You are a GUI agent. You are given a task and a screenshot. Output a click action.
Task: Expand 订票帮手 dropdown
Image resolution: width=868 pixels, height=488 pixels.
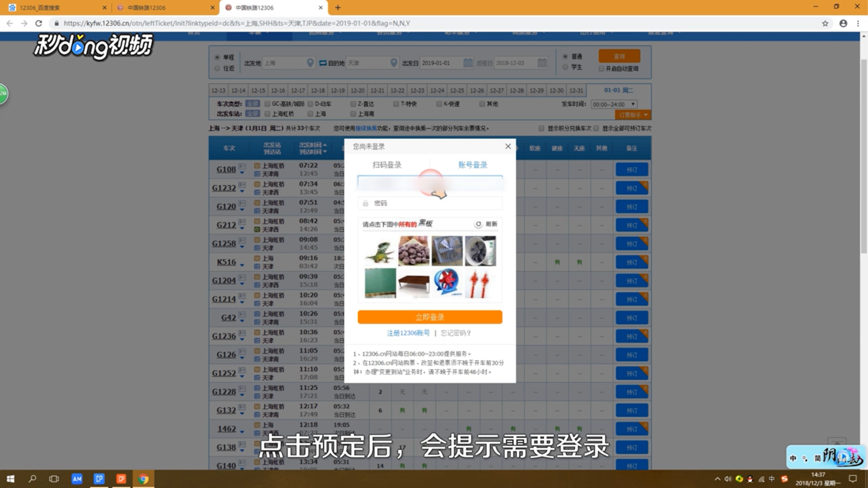[633, 115]
